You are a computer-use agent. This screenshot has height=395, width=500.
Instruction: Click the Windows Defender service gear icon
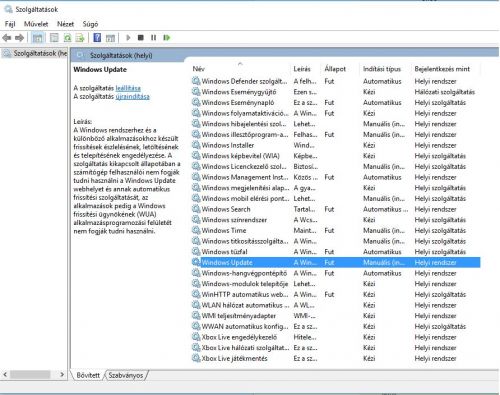pyautogui.click(x=196, y=81)
